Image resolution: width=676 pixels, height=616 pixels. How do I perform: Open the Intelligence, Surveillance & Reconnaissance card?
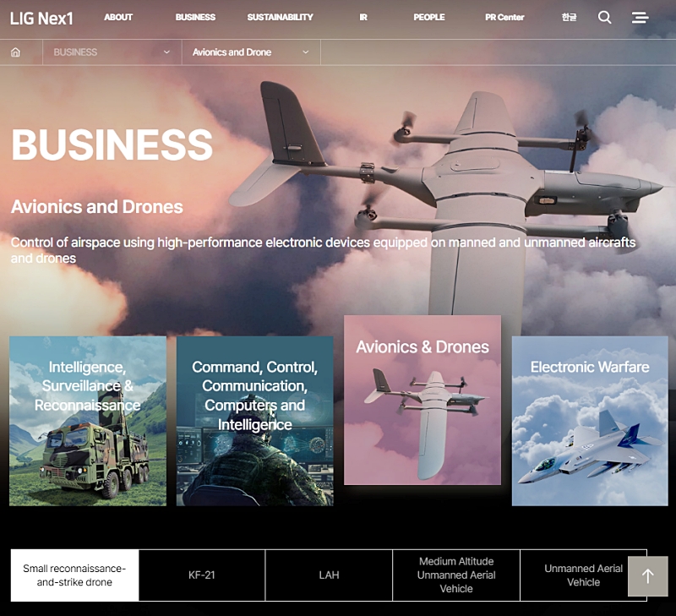coord(88,421)
